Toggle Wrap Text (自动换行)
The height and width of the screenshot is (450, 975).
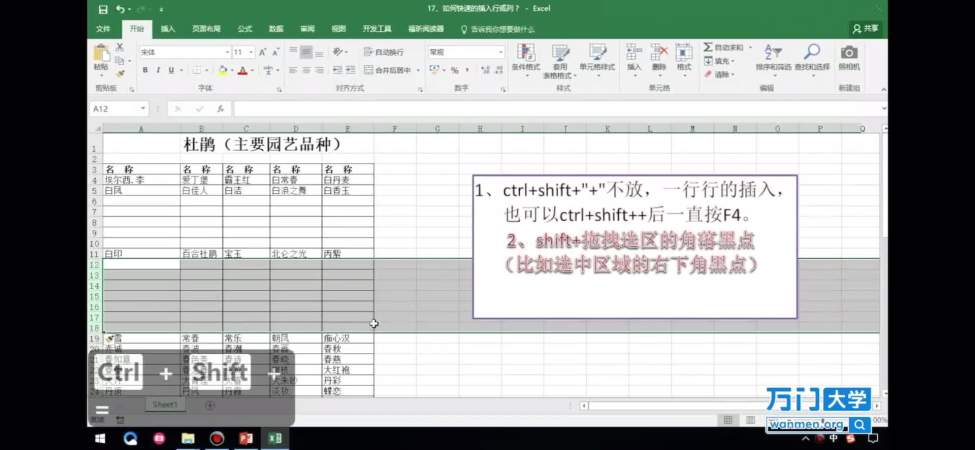pyautogui.click(x=384, y=52)
